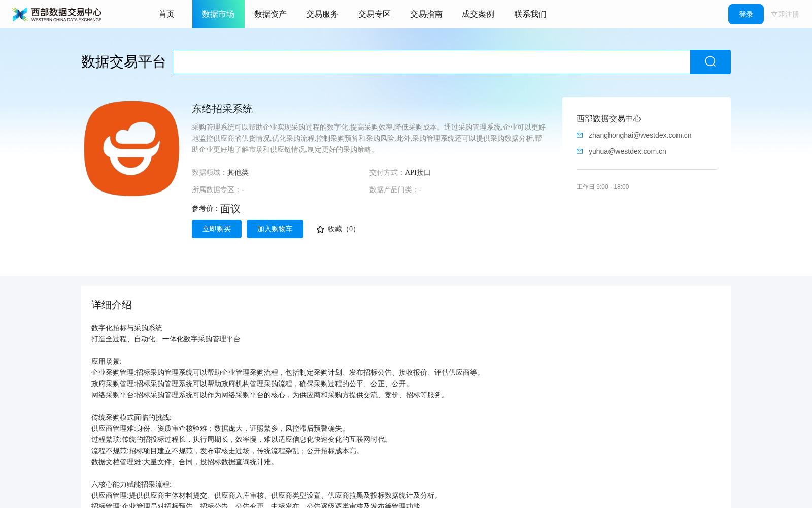
Task: Open the orange 东络招采系统 product image
Action: (131, 148)
